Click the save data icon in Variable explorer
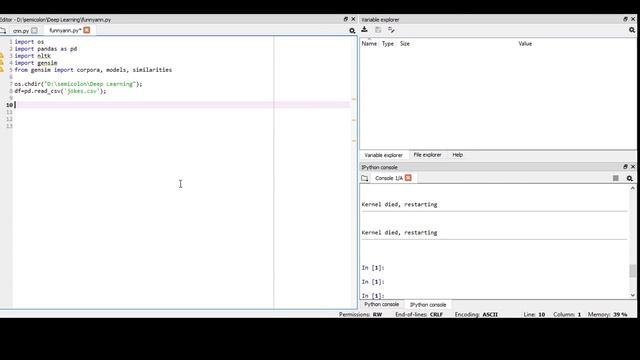Viewport: 640px width, 360px height. pos(378,30)
